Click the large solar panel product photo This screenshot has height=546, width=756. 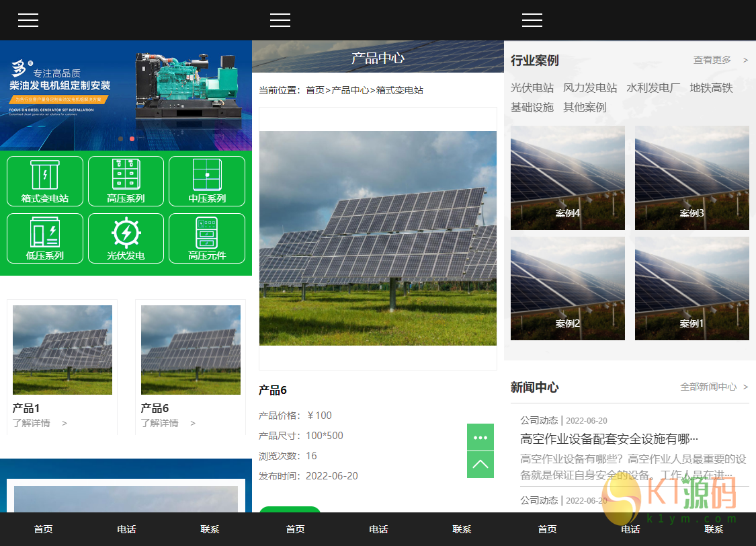tap(378, 238)
